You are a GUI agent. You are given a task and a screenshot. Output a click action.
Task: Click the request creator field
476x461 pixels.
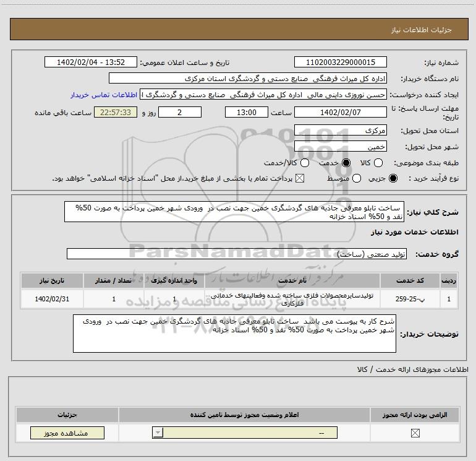click(x=263, y=95)
